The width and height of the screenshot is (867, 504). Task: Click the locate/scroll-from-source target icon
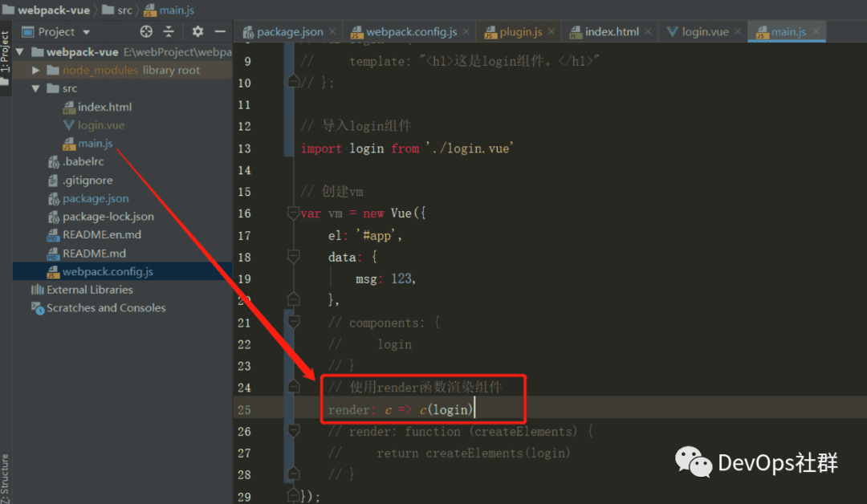146,32
